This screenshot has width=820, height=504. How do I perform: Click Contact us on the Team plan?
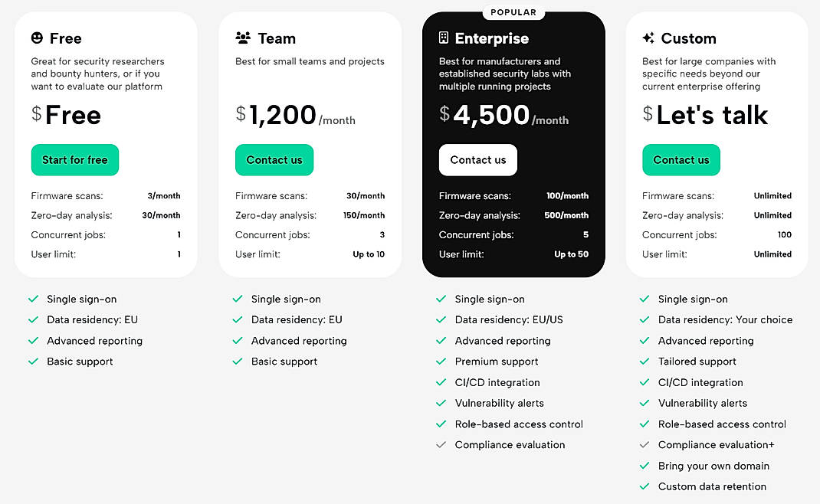[x=274, y=160]
